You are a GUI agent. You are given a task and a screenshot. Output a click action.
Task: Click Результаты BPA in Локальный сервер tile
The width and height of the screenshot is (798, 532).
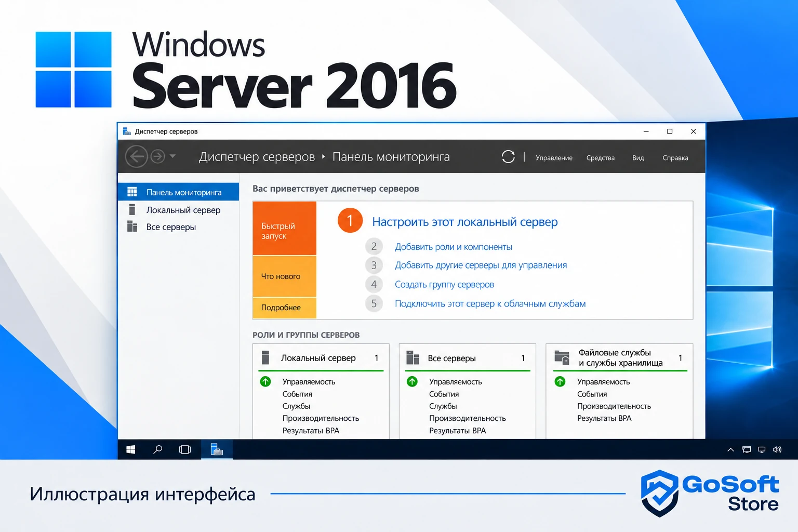coord(311,431)
